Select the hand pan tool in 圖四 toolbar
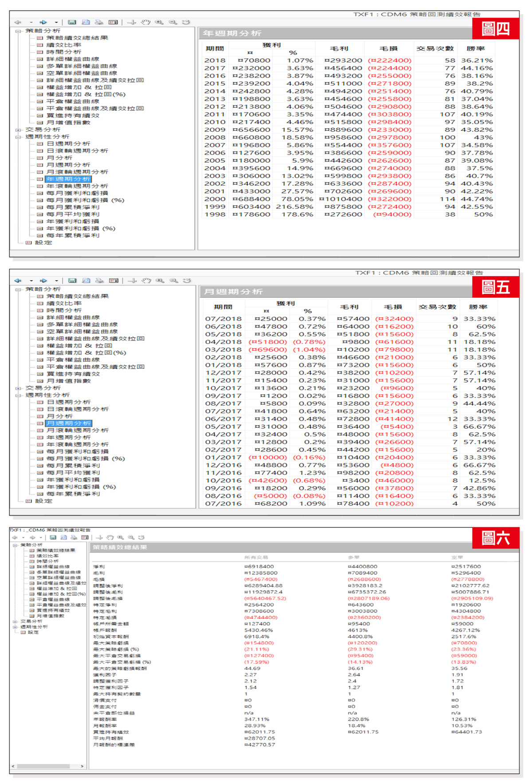 146,22
